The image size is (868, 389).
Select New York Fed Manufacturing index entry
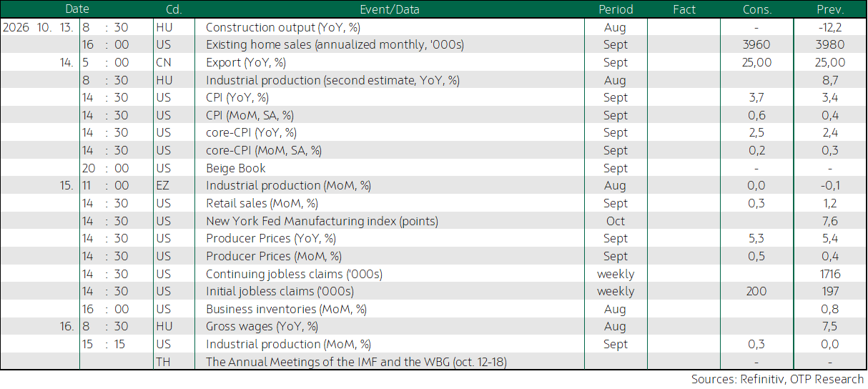[322, 221]
